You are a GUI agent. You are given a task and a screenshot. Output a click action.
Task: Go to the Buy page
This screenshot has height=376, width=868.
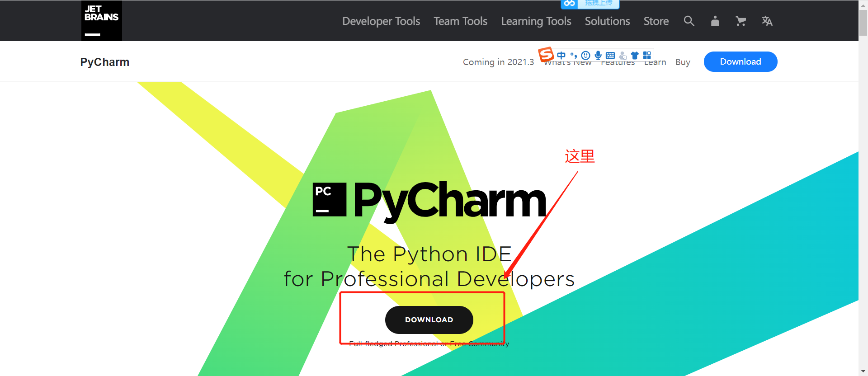[683, 62]
